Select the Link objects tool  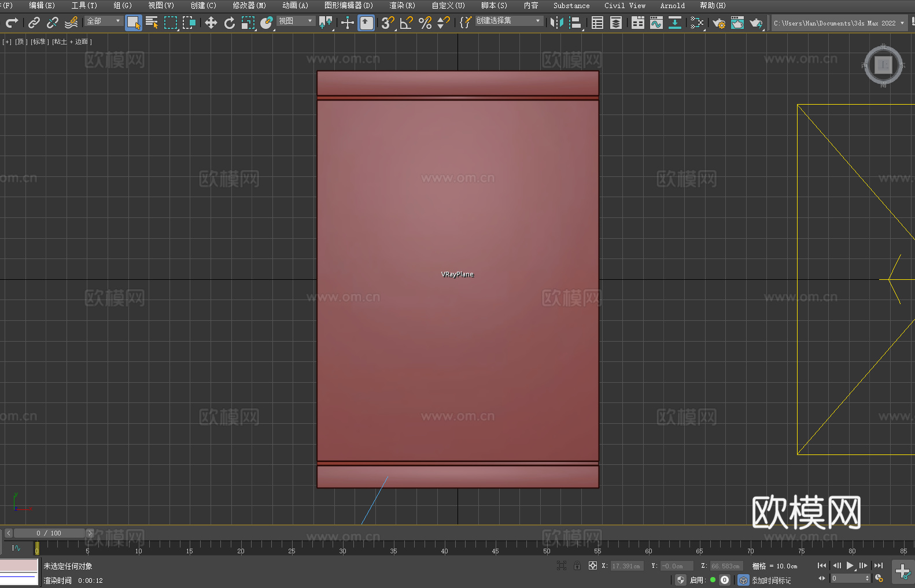pos(34,23)
